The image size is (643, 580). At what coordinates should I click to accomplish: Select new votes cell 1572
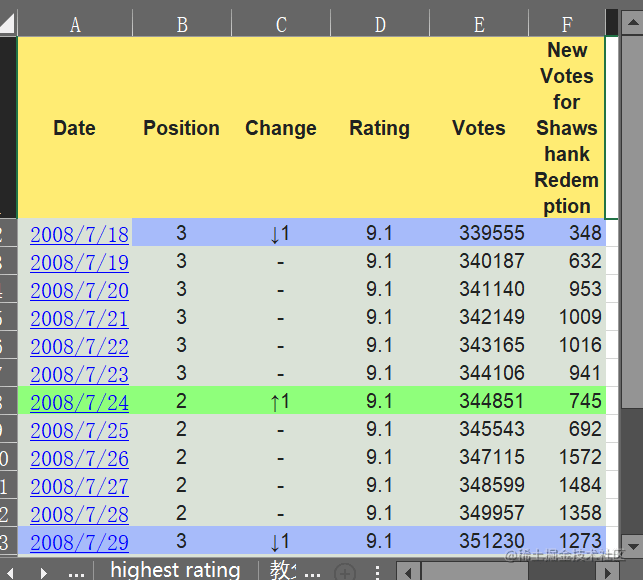567,457
